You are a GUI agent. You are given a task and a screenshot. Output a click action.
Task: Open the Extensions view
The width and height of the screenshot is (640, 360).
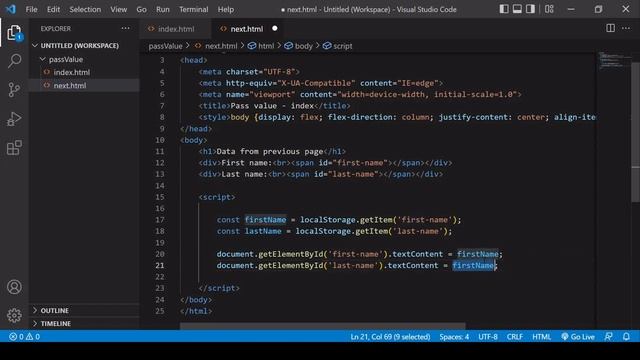(x=14, y=147)
